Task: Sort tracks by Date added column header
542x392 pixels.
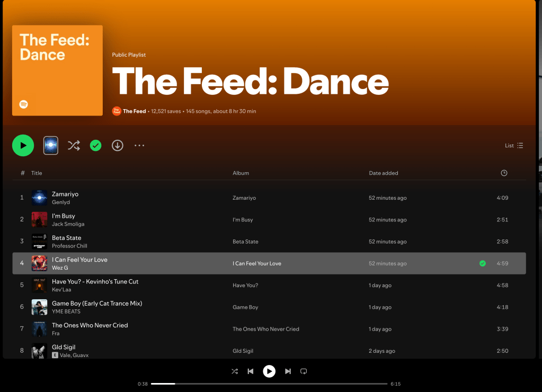Action: [384, 173]
